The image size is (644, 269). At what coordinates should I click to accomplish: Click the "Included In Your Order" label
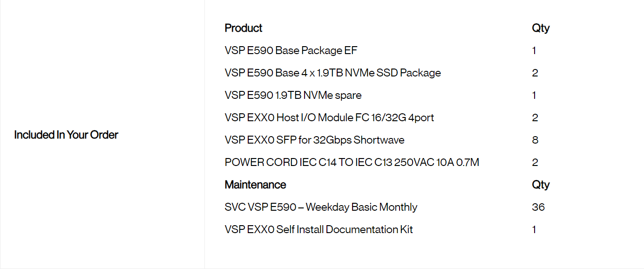tap(66, 135)
